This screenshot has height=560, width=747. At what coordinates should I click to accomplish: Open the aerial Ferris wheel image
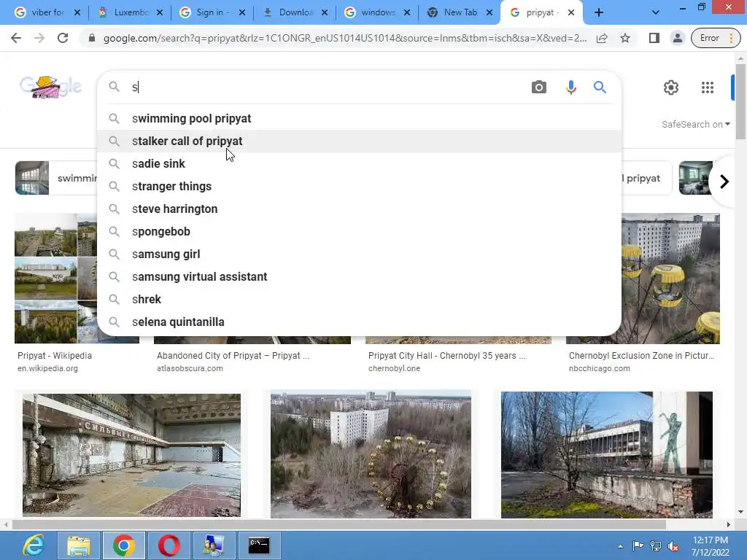tap(371, 454)
